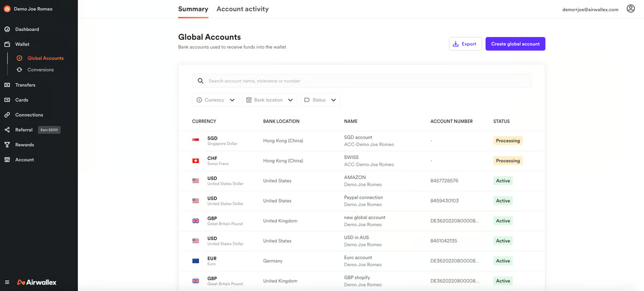This screenshot has height=291, width=644.
Task: Expand the Currency filter dropdown
Action: click(x=216, y=100)
